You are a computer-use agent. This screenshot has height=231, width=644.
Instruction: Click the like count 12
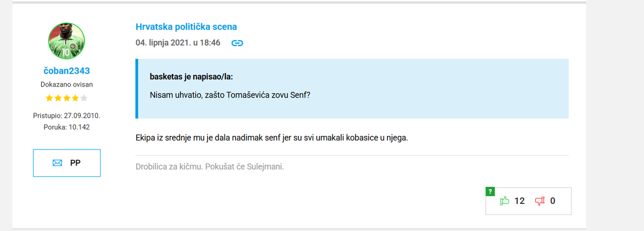point(519,201)
